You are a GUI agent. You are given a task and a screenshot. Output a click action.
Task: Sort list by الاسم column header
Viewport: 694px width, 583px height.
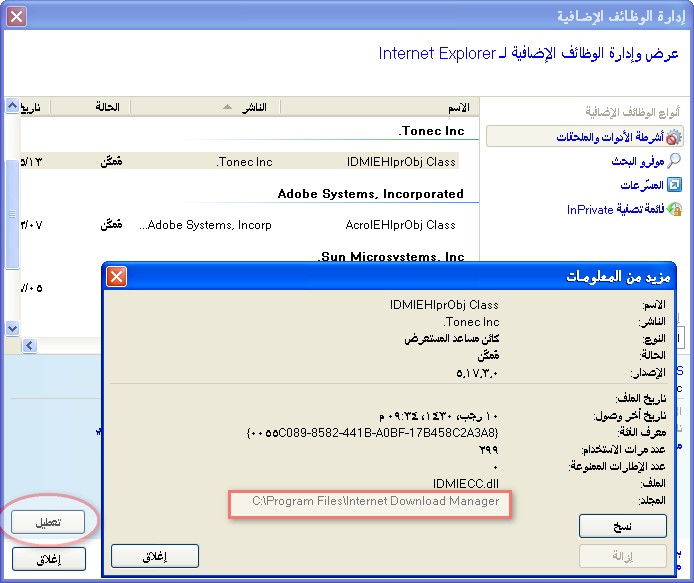coord(459,108)
